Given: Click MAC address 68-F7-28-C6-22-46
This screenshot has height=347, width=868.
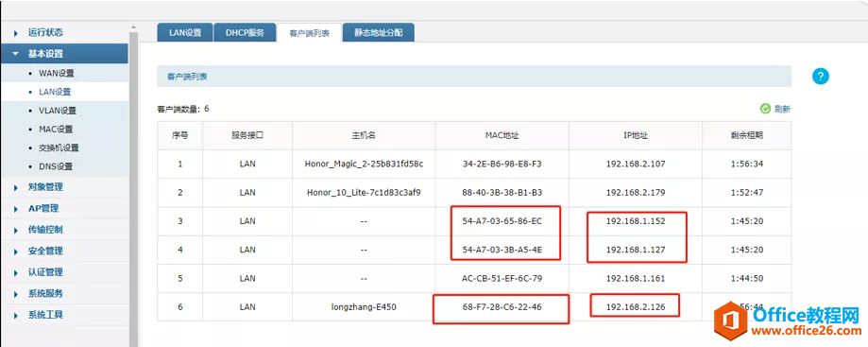Looking at the screenshot, I should click(502, 306).
